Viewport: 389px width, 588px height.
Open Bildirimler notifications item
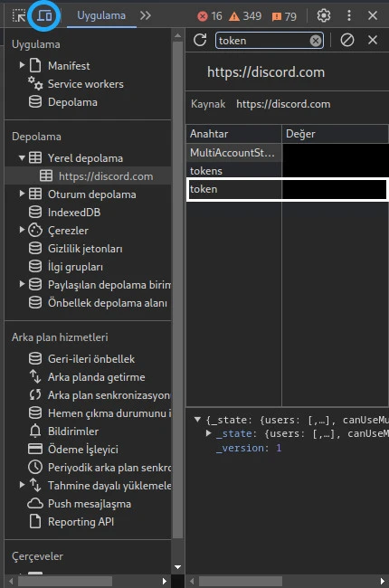[x=73, y=432]
